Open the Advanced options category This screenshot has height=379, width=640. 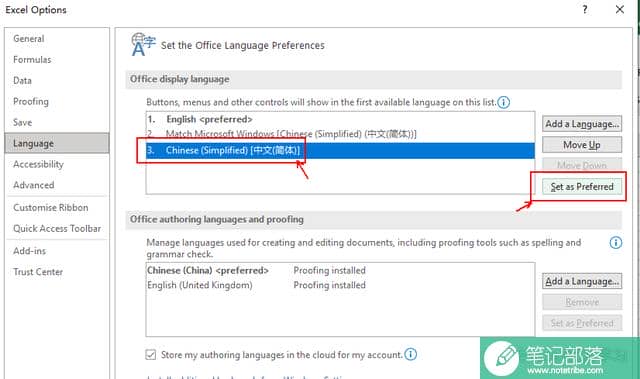tap(33, 185)
